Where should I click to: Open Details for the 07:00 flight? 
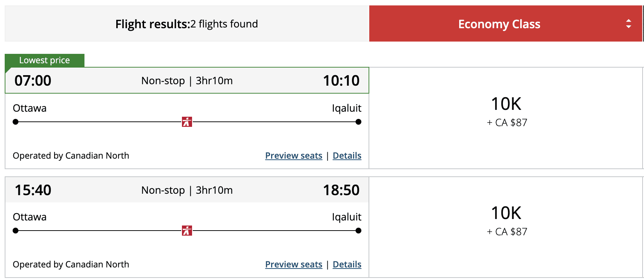click(x=347, y=156)
